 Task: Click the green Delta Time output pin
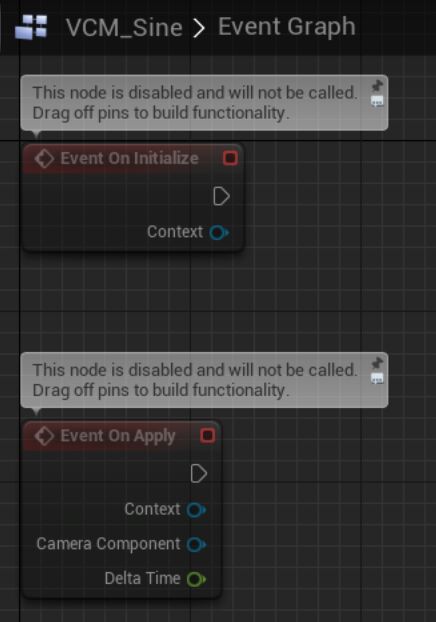(x=196, y=579)
